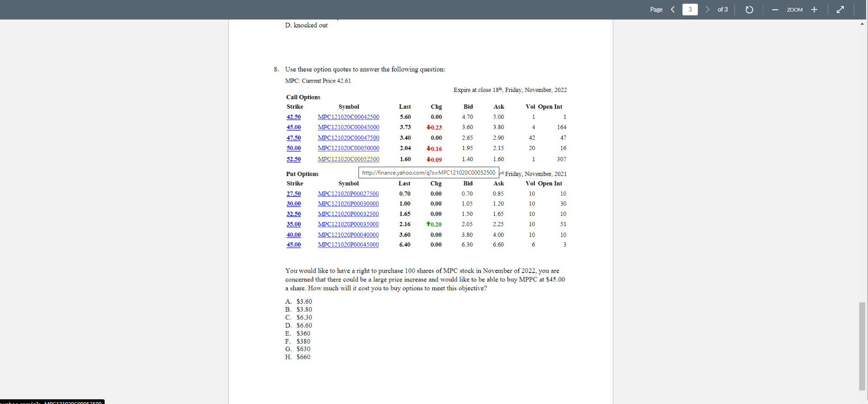Click the +0.20 change value
Image resolution: width=868 pixels, height=404 pixels.
[434, 224]
